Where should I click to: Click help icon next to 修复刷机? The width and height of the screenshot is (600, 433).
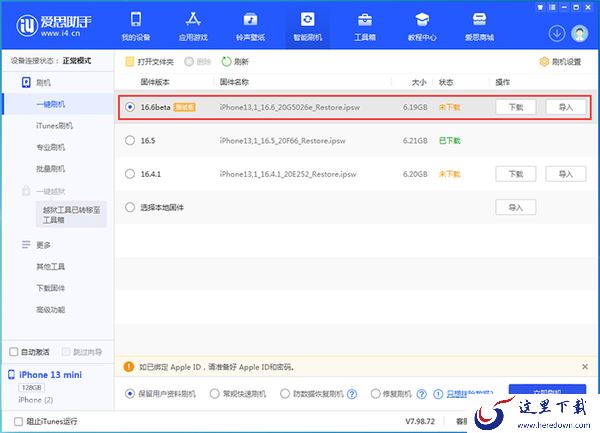point(421,394)
